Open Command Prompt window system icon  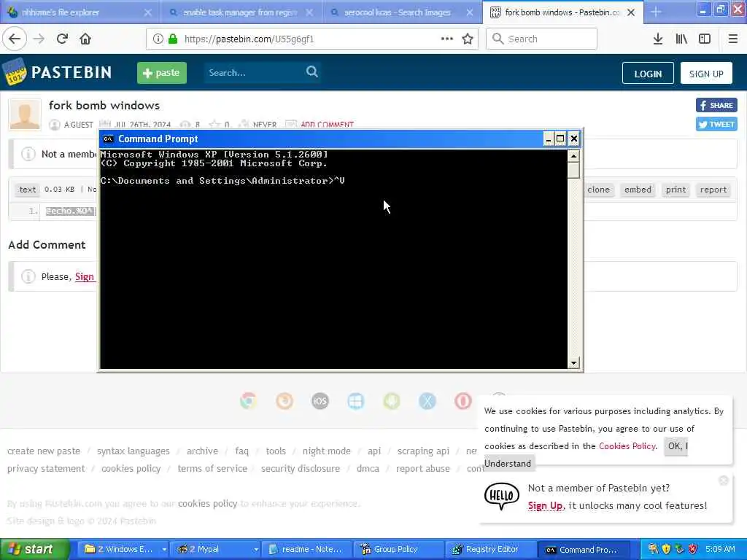(x=108, y=139)
